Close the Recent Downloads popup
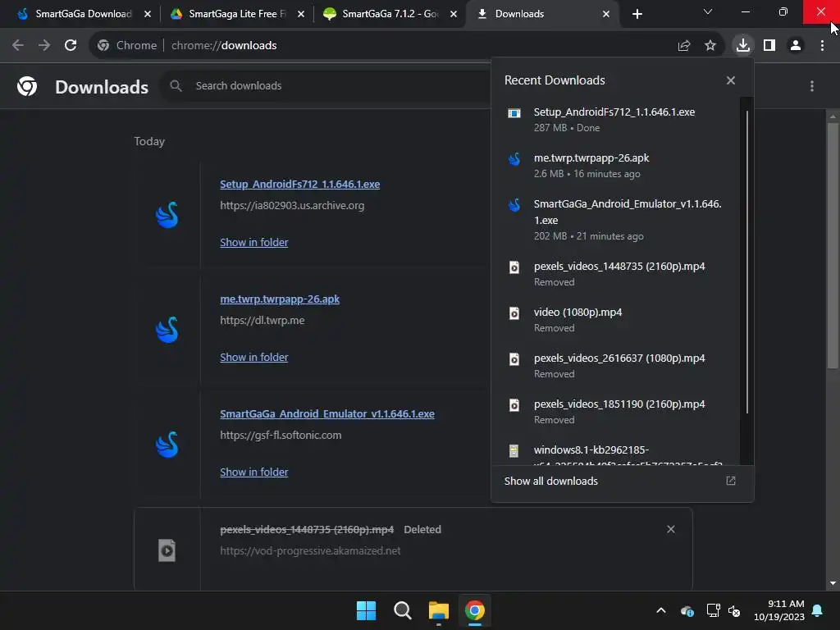 pos(731,80)
